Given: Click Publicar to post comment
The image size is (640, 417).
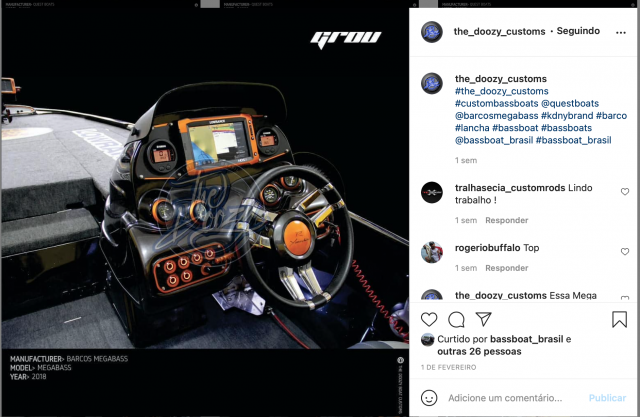Looking at the screenshot, I should coord(607,398).
